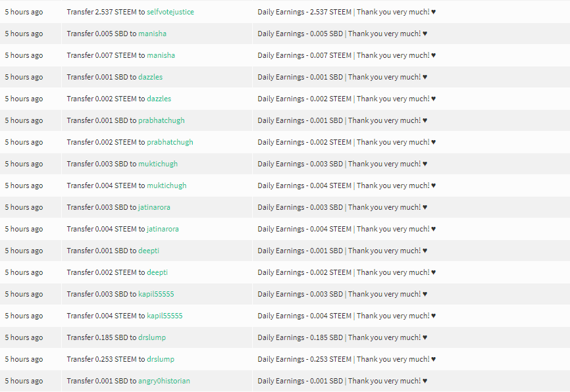Open jatinarora link in 0.003 SBD transfer
The image size is (570, 392).
154,207
